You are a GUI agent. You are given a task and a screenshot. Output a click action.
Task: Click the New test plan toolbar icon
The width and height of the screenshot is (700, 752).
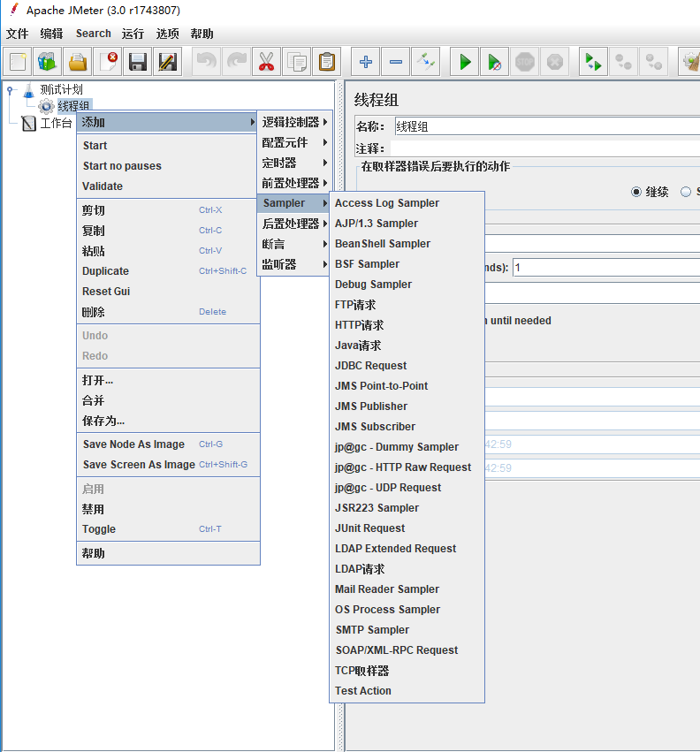click(x=18, y=62)
